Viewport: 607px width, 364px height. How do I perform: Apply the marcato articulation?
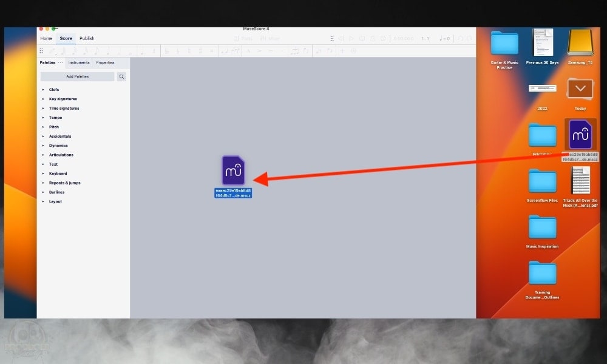(248, 51)
